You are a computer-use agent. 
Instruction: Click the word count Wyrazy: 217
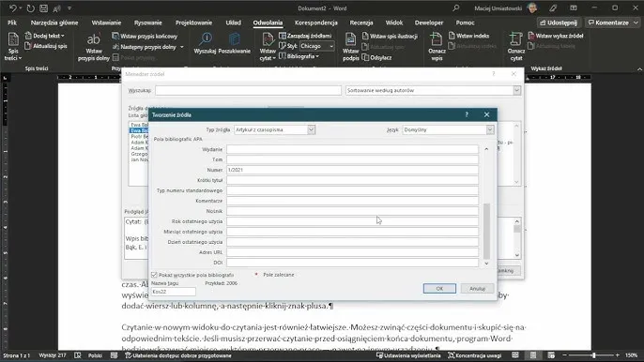[x=53, y=355]
